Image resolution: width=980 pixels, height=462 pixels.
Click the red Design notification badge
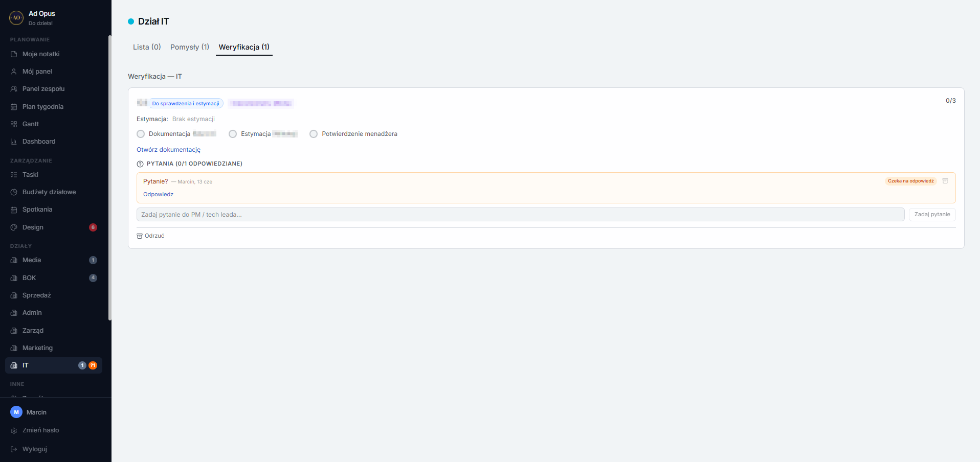(93, 227)
